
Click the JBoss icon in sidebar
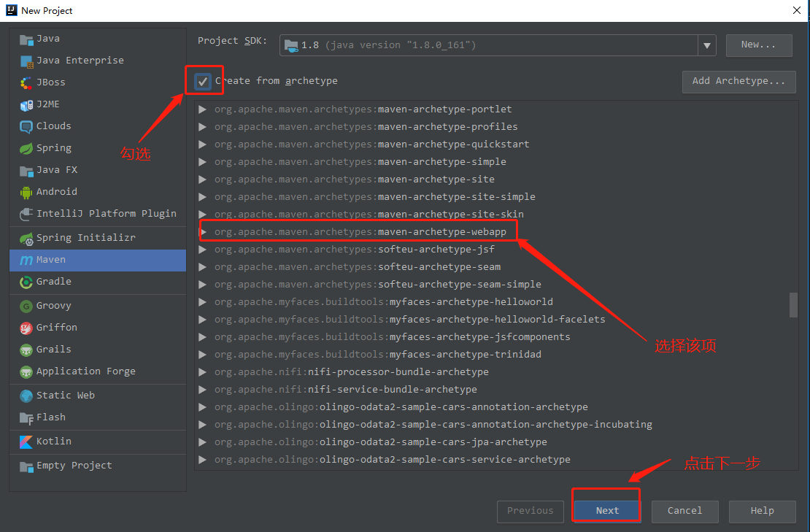click(x=26, y=82)
